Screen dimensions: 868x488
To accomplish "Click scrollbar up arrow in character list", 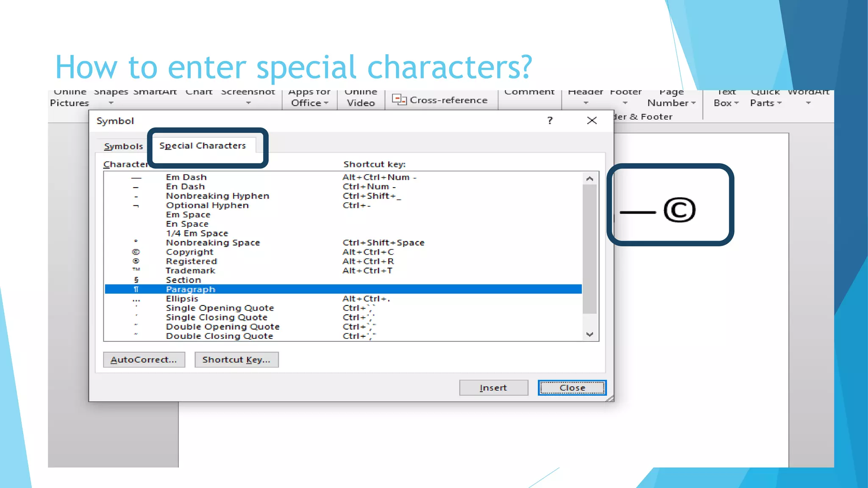I will [590, 179].
